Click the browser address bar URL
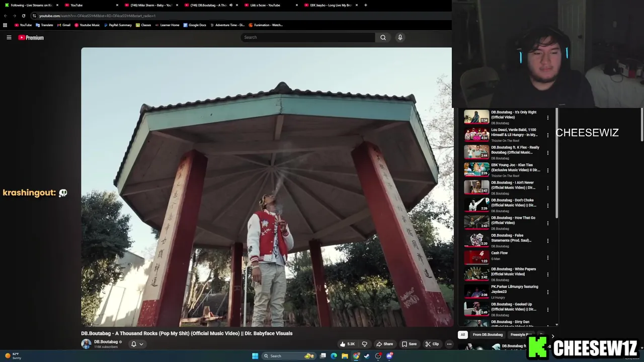 tap(97, 16)
